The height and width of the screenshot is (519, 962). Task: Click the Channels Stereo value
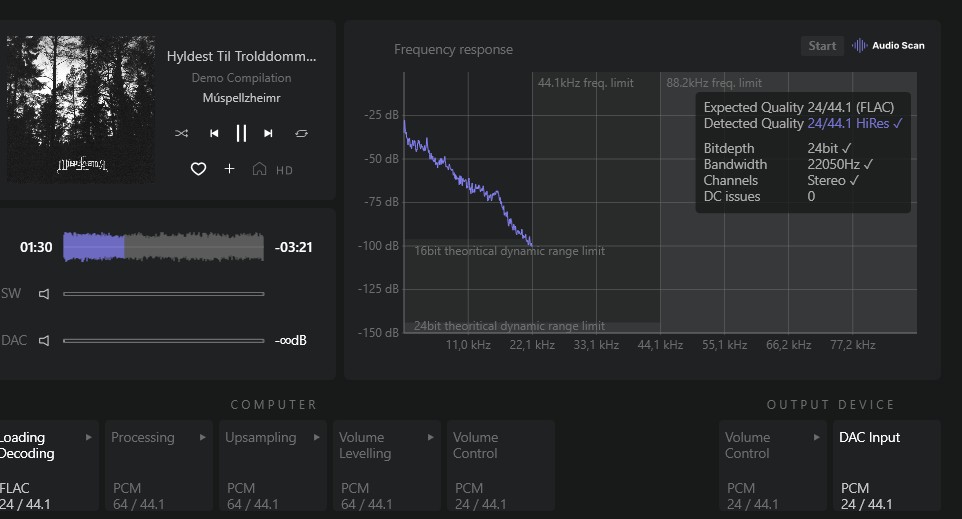pos(833,180)
